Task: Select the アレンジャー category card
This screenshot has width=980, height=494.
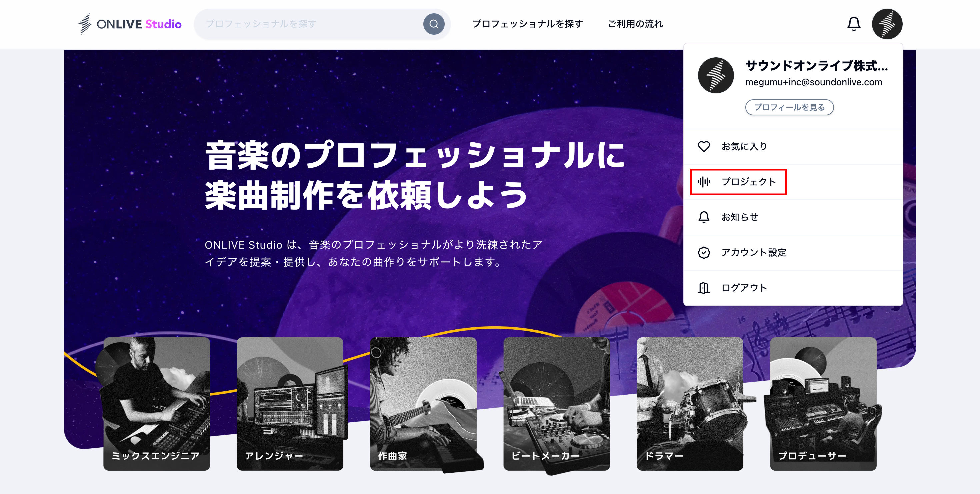Action: tap(290, 403)
